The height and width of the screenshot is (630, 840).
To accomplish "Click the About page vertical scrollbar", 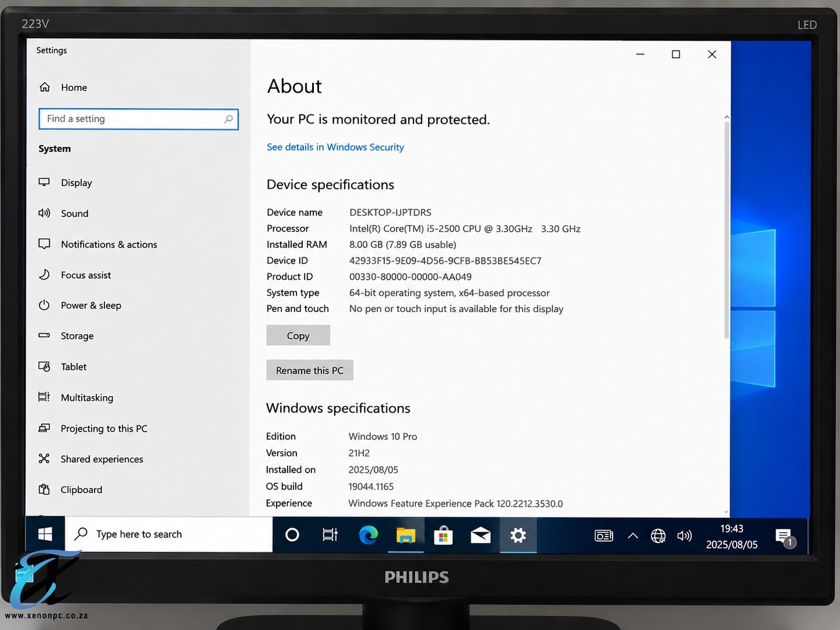I will tap(726, 229).
